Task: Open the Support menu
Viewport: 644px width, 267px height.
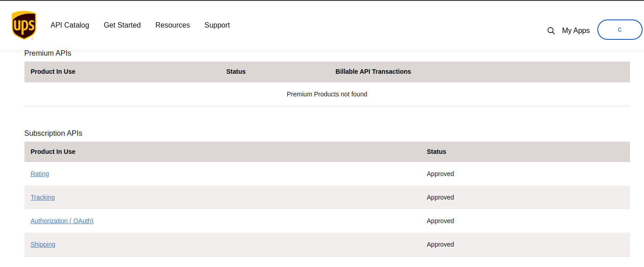Action: [x=217, y=25]
